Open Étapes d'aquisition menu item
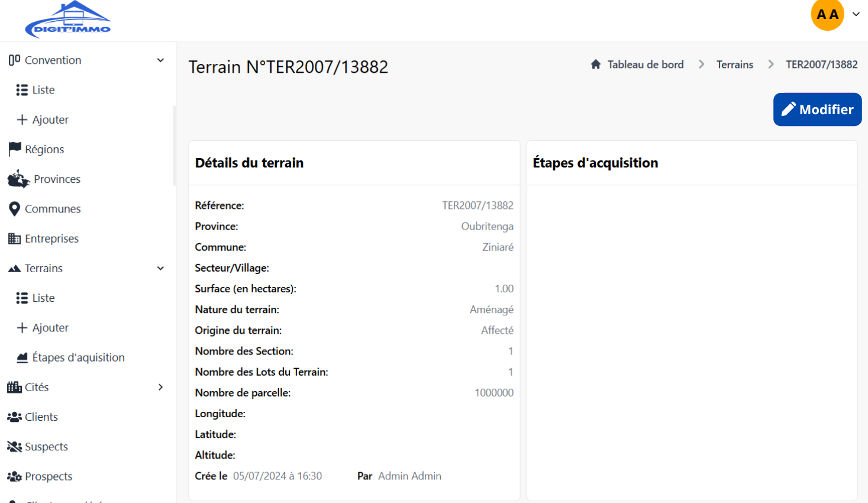This screenshot has width=868, height=503. pos(78,357)
